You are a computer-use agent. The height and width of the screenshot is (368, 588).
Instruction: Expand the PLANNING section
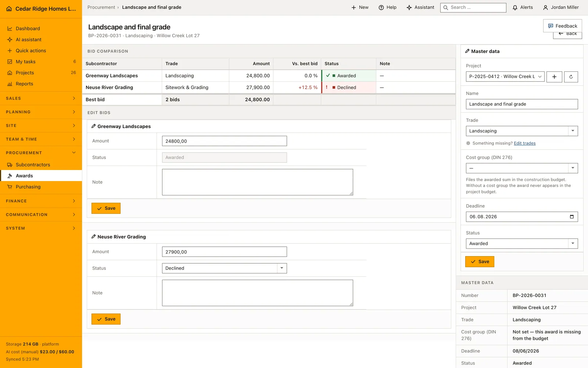pos(41,112)
